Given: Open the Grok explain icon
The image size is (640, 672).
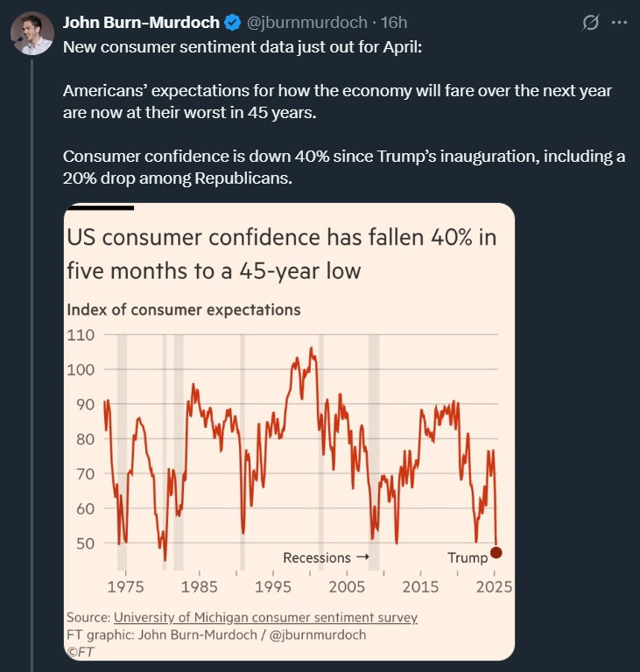Looking at the screenshot, I should [x=590, y=22].
